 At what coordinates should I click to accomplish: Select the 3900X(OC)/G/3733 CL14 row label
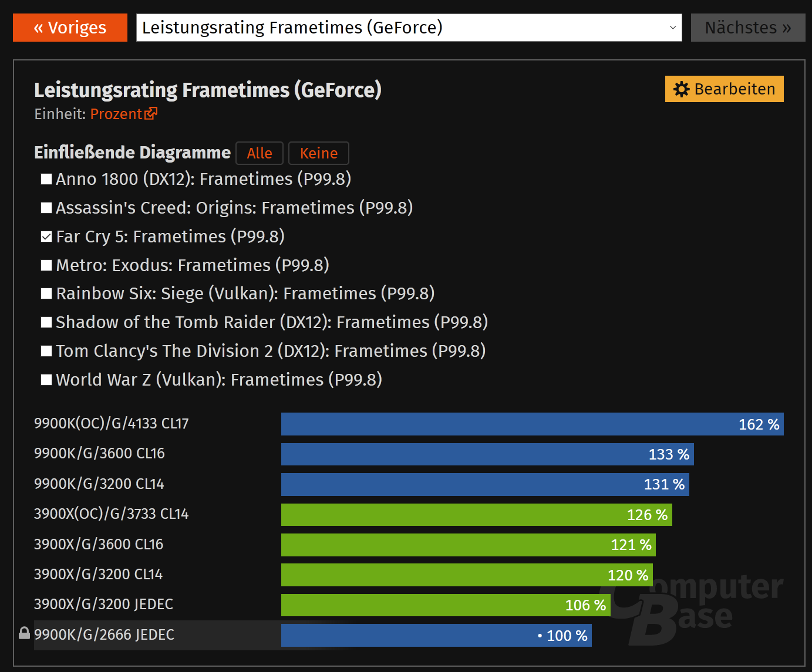point(112,514)
